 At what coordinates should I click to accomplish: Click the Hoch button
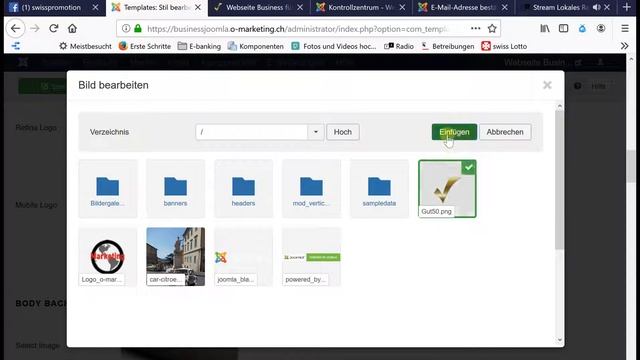point(343,132)
